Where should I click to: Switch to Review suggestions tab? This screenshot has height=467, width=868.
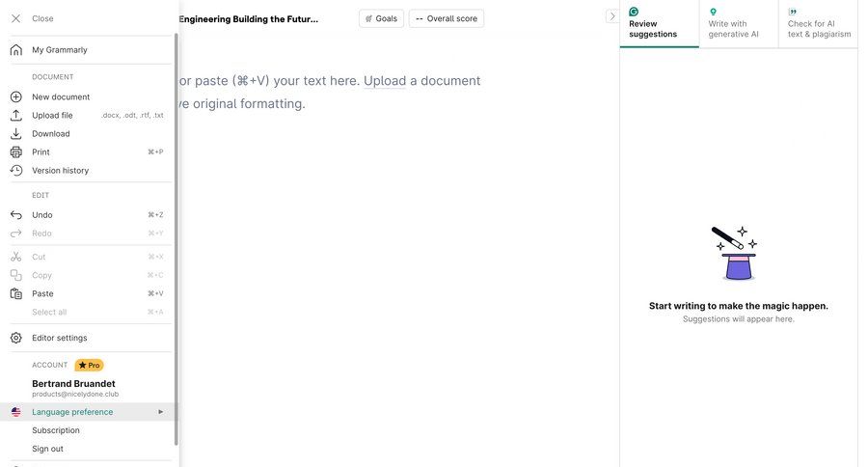click(660, 24)
